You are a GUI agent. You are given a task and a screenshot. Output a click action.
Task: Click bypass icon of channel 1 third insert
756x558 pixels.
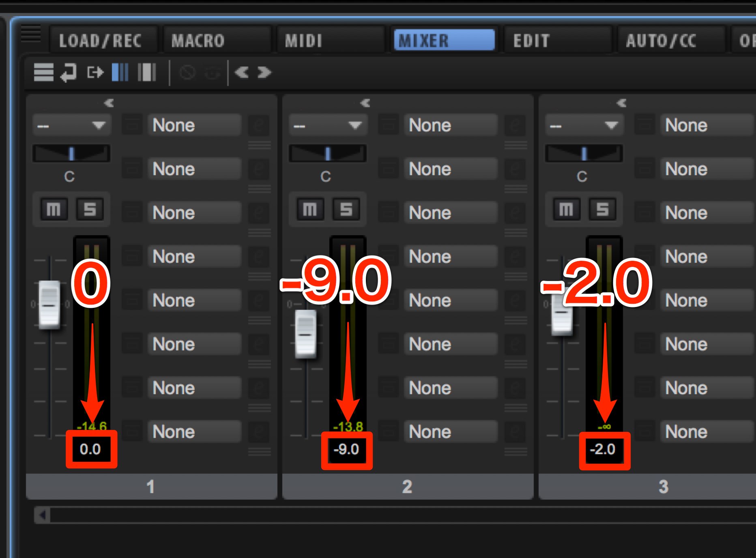coord(132,212)
